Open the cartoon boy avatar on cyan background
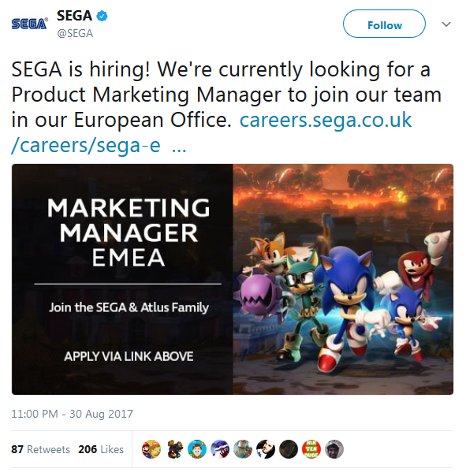 [x=197, y=449]
